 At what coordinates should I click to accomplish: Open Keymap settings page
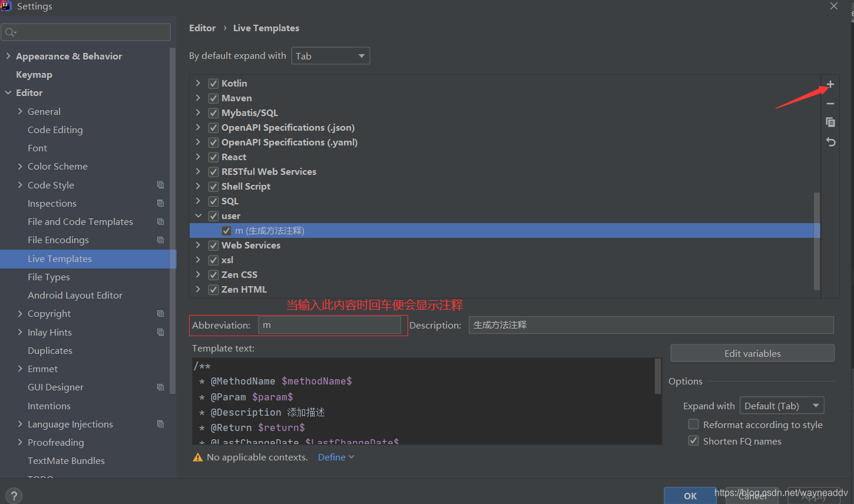(x=34, y=75)
